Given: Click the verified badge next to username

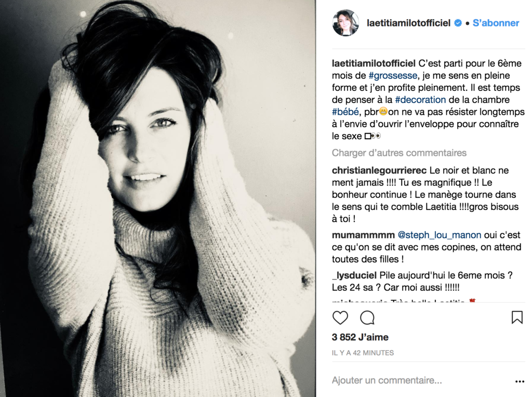Looking at the screenshot, I should tap(458, 23).
